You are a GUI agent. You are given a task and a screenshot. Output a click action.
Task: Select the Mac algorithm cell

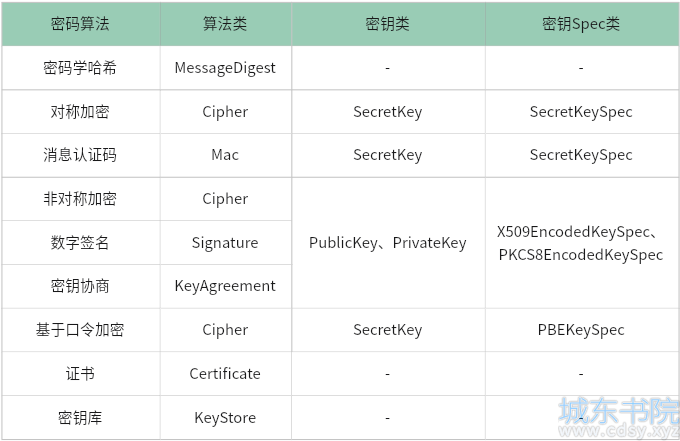pos(225,155)
